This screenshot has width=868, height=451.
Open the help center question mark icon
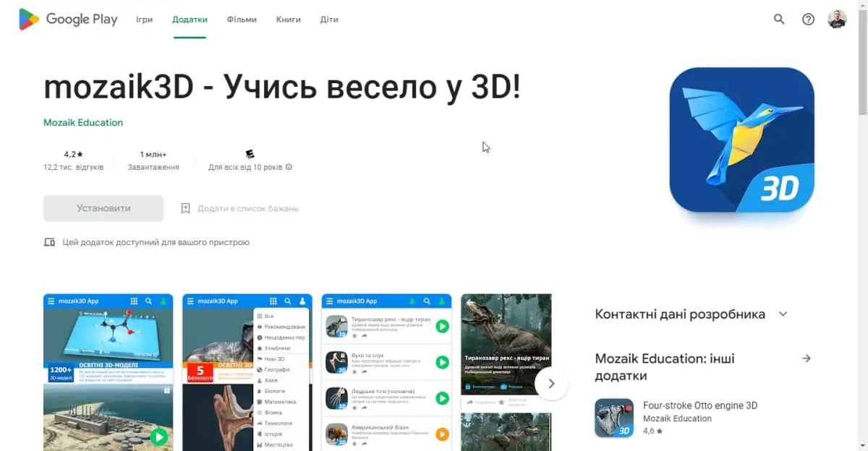(808, 20)
